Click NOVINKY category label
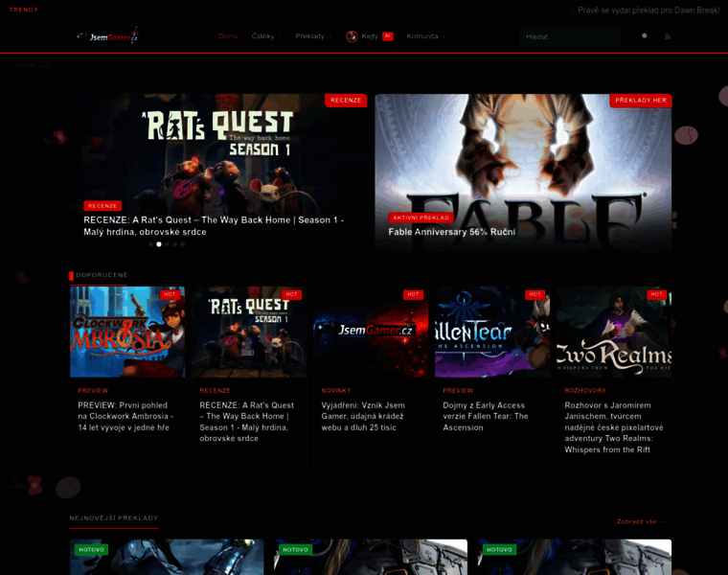728x575 pixels. point(336,391)
